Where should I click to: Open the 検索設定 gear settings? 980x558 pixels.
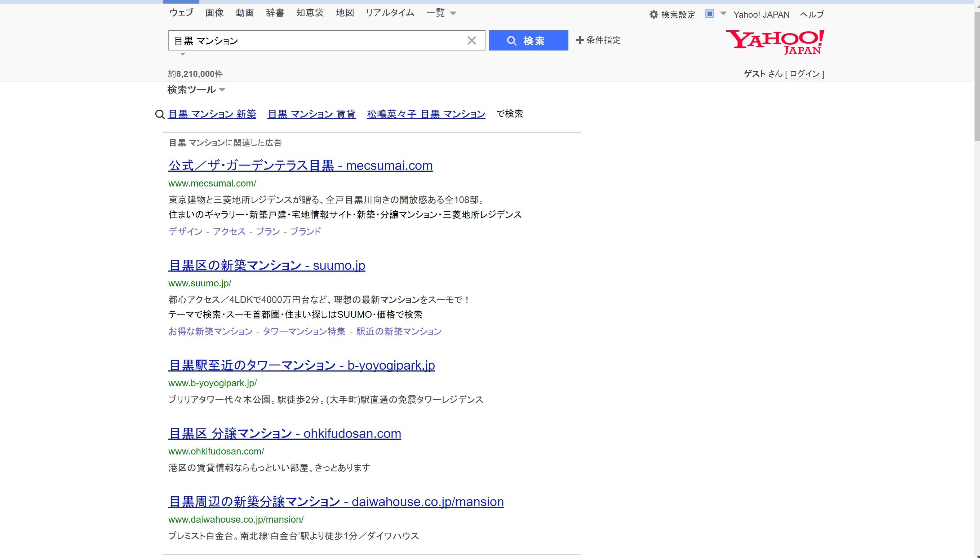point(672,14)
